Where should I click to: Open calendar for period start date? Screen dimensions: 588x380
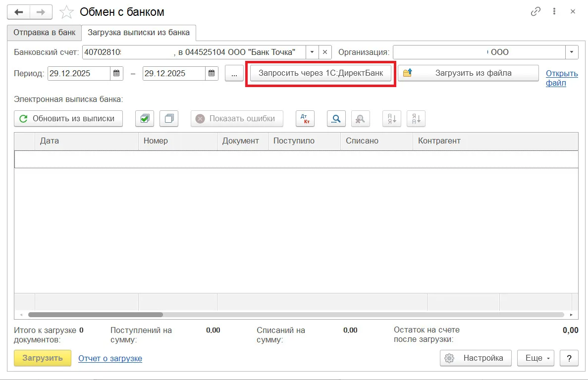point(116,73)
